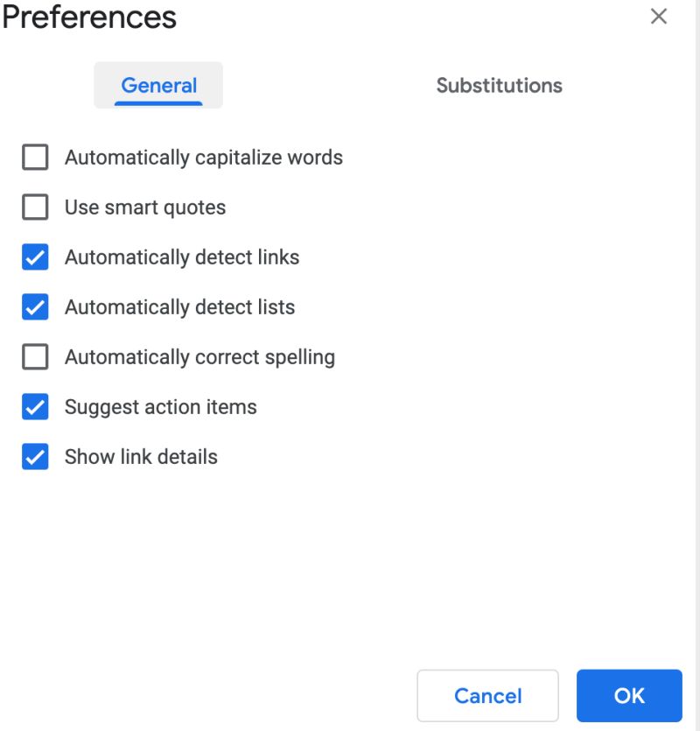Image resolution: width=700 pixels, height=731 pixels.
Task: Switch to the Substitutions tab
Action: coord(499,86)
